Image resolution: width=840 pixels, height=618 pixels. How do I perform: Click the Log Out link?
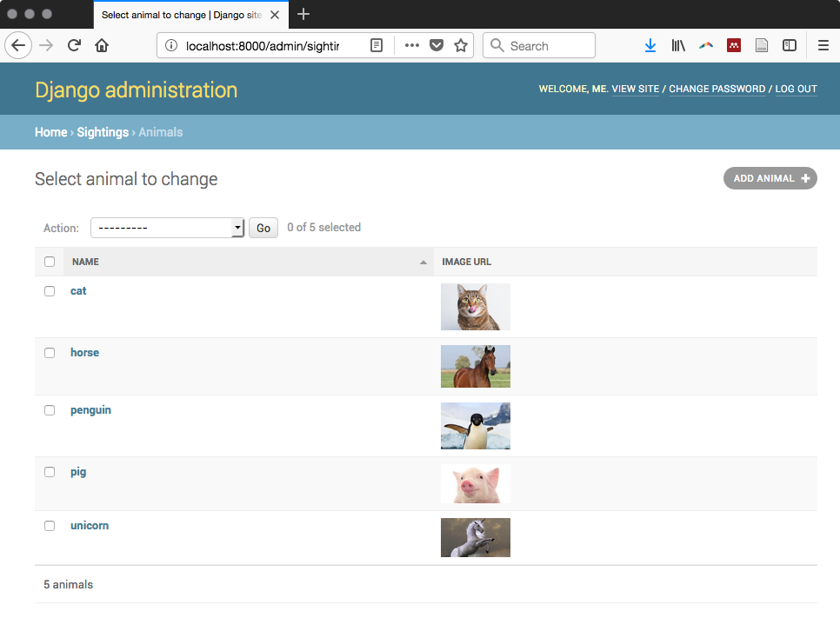[x=796, y=89]
